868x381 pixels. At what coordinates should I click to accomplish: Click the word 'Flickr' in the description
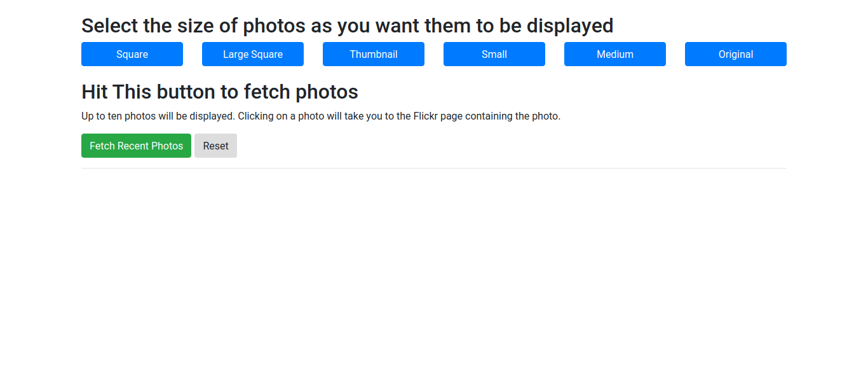point(424,116)
